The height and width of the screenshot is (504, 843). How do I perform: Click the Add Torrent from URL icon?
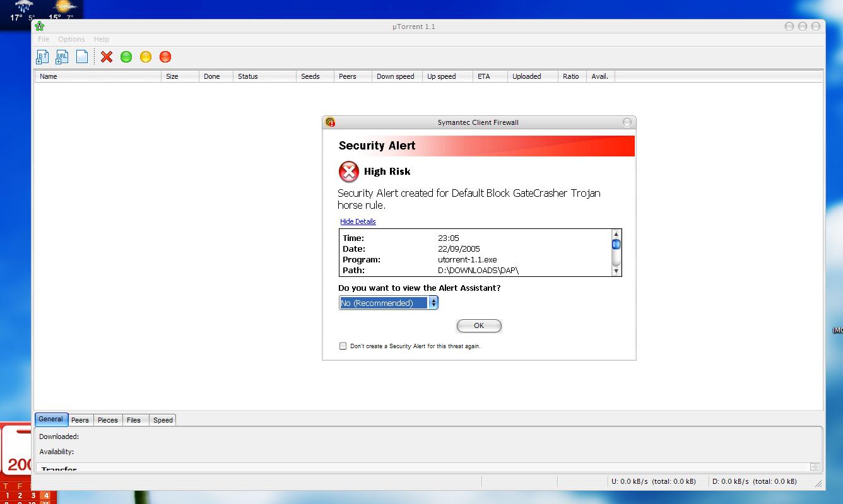point(62,57)
